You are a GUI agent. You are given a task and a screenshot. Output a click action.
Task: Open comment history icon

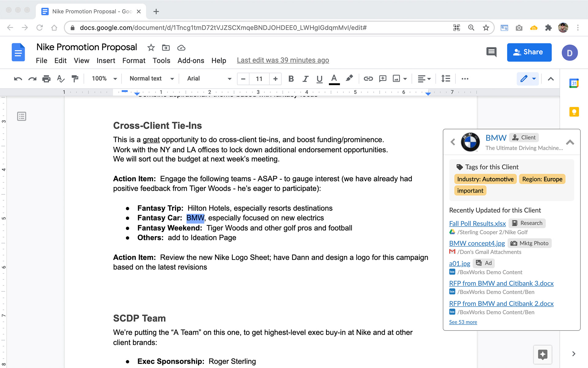click(x=491, y=52)
